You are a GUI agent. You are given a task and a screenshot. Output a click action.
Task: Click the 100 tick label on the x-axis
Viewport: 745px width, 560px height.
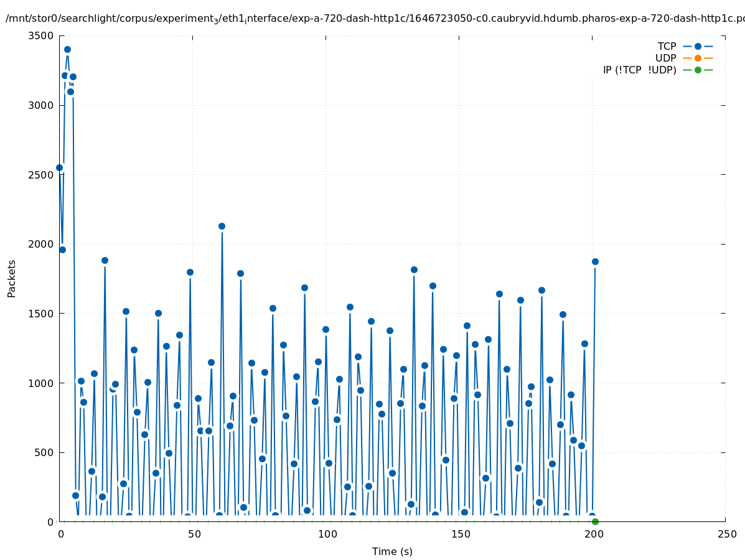tap(326, 534)
